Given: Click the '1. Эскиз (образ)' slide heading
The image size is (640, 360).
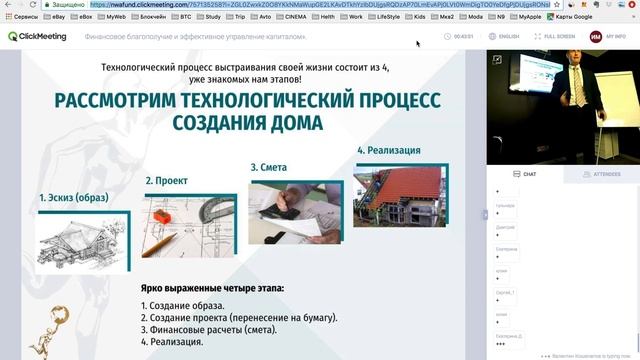Looking at the screenshot, I should point(74,198).
